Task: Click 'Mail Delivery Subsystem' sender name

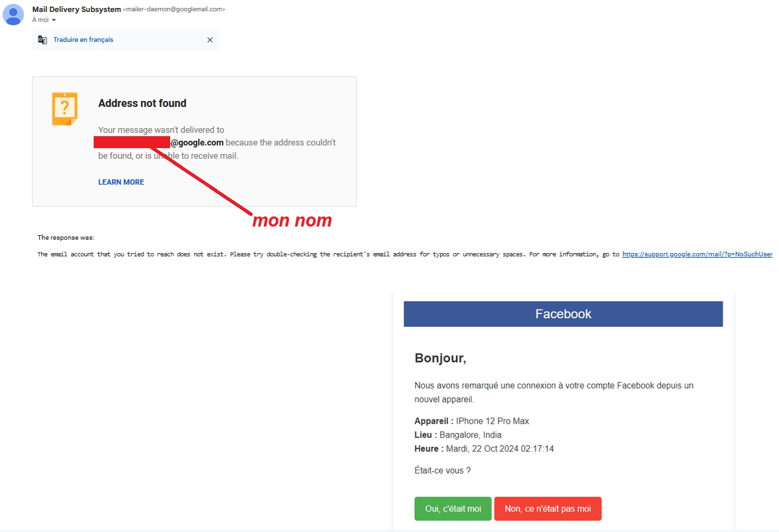Action: (76, 9)
